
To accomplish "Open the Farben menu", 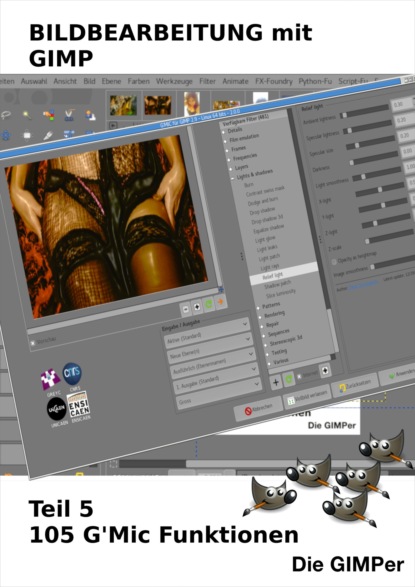I will click(x=138, y=81).
